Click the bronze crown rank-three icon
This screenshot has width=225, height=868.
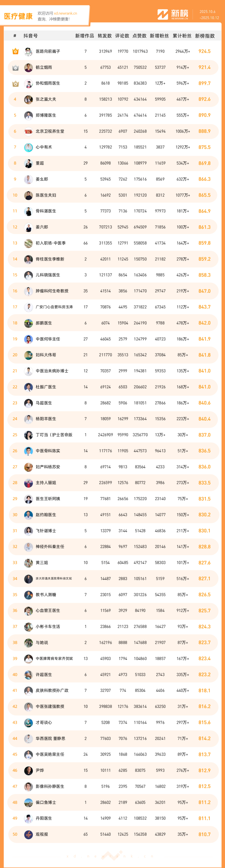point(15,84)
